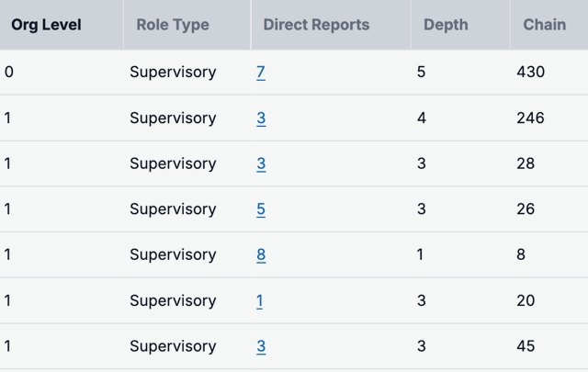
Task: Click the Depth cell showing 5
Action: point(422,73)
